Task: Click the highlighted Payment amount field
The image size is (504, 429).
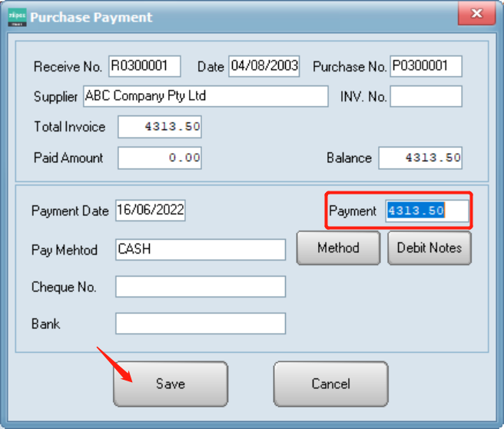Action: pyautogui.click(x=426, y=211)
